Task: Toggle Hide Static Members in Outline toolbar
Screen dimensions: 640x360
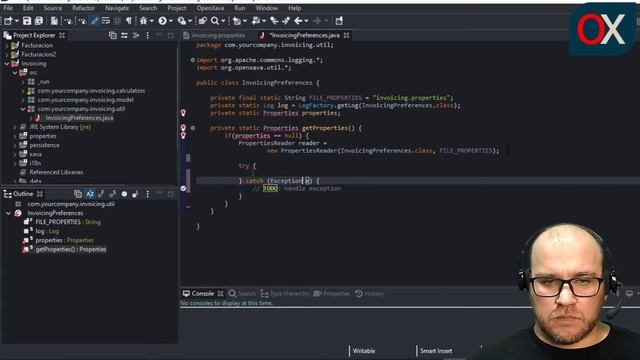Action: pos(112,194)
